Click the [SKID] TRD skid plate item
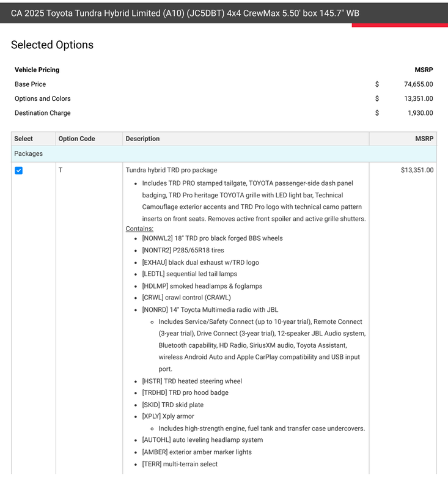This screenshot has width=448, height=489. point(173,405)
